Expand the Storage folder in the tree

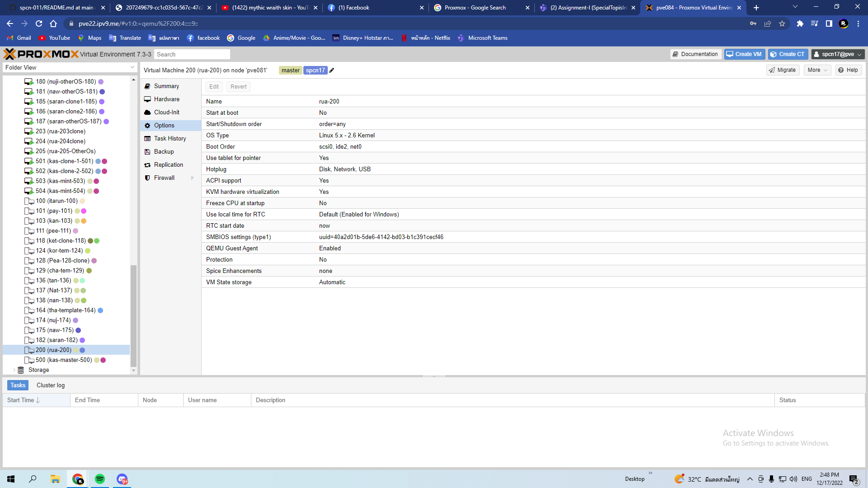pyautogui.click(x=14, y=370)
